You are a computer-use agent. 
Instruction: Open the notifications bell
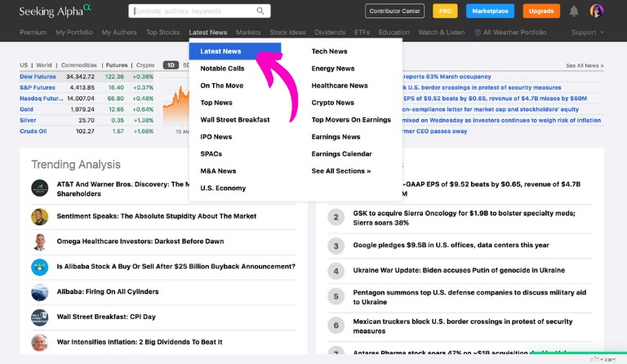coord(574,11)
